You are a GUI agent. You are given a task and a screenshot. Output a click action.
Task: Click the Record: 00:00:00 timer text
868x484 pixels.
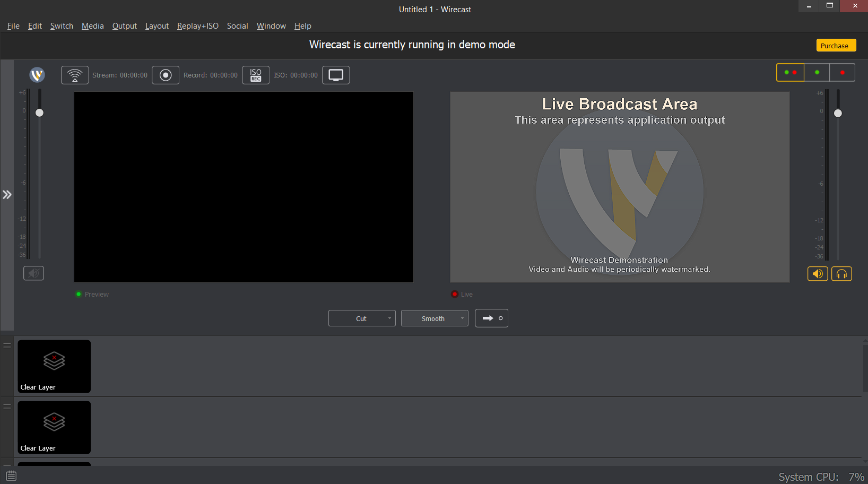(211, 75)
